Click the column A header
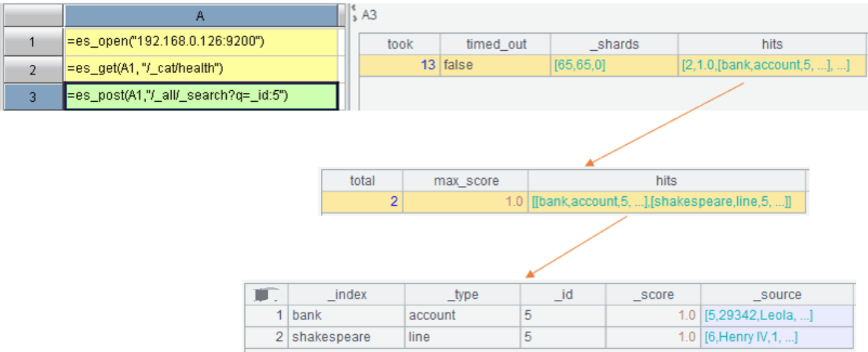Screen dimensions: 868x352 pos(201,14)
